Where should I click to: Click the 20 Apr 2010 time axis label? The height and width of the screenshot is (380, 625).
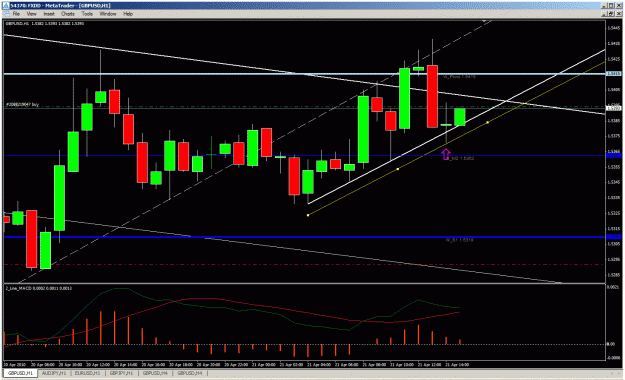click(x=14, y=364)
